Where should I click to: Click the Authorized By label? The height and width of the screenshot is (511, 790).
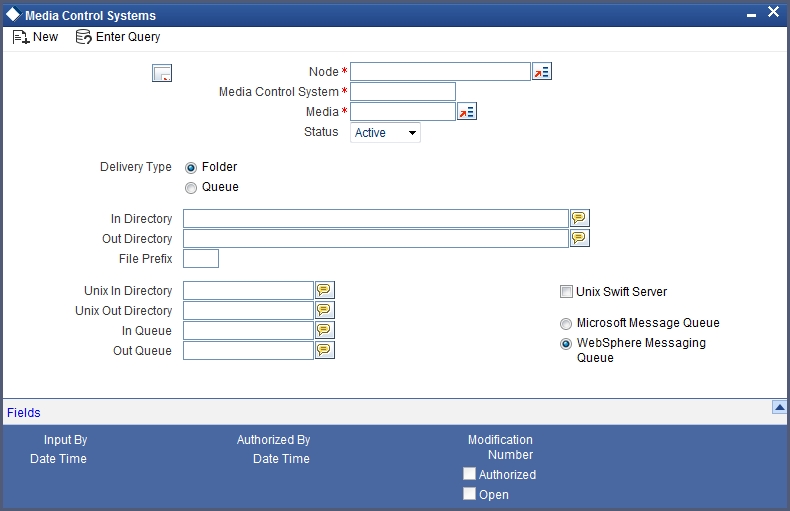[x=274, y=439]
